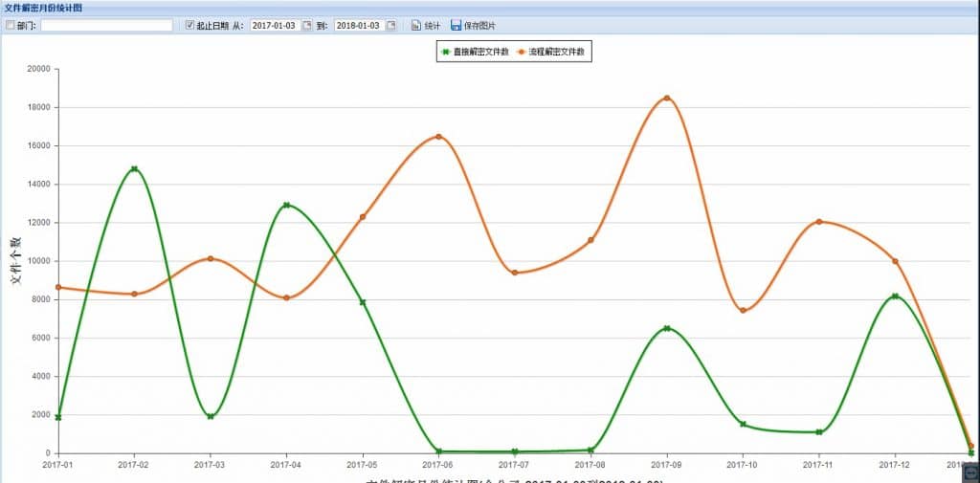The width and height of the screenshot is (980, 483).
Task: Select the green data point at 2017-12
Action: [x=895, y=296]
